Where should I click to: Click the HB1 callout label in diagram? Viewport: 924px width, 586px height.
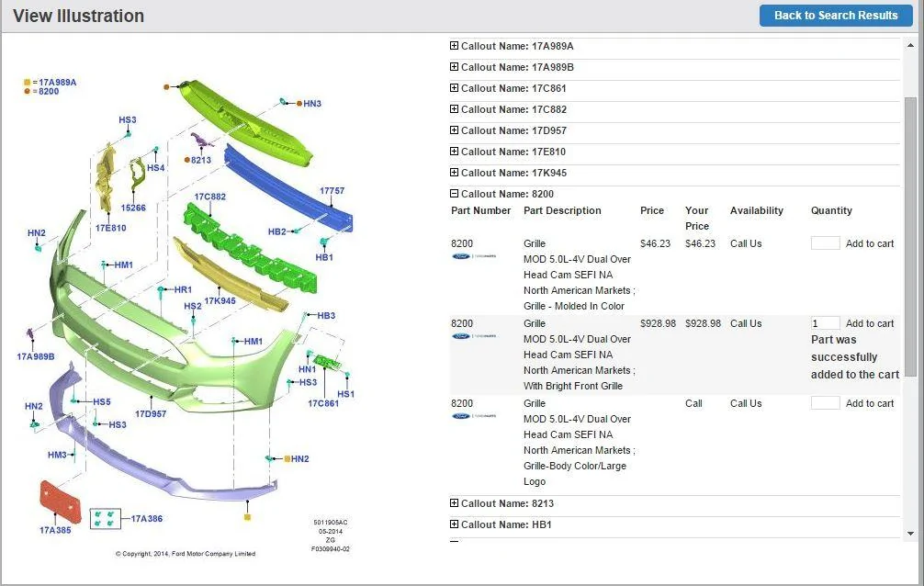324,257
